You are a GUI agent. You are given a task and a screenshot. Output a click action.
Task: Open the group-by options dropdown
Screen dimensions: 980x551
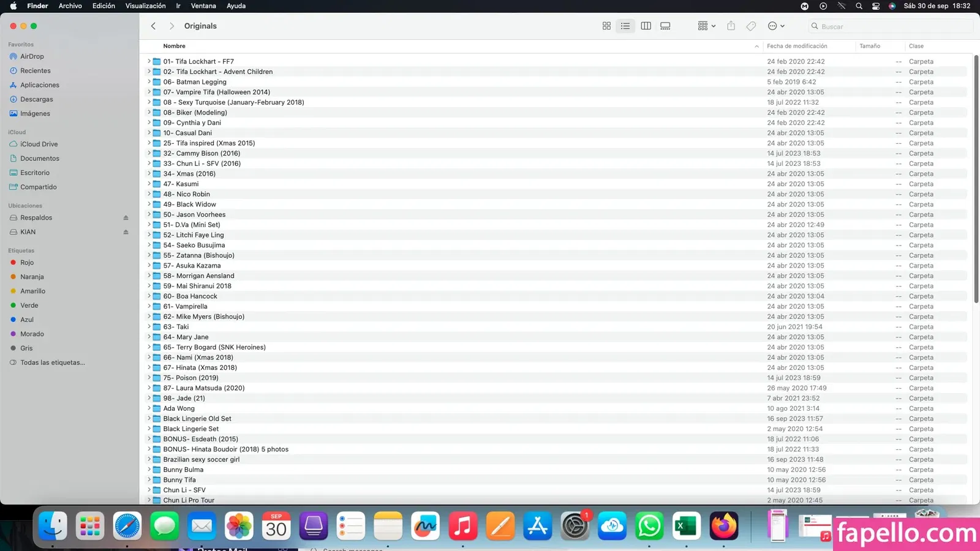point(706,26)
